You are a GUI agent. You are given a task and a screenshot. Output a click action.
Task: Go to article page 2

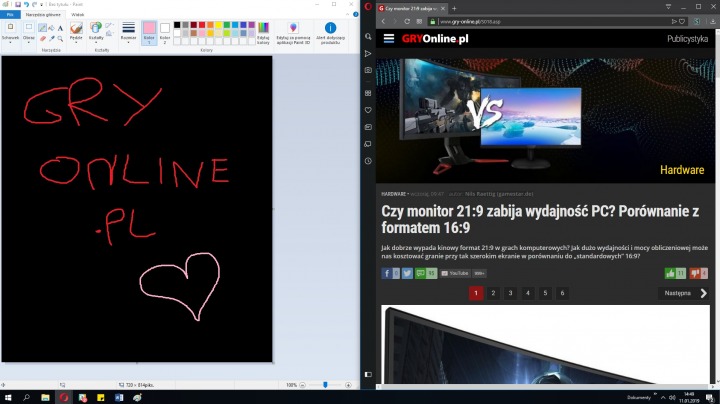493,293
